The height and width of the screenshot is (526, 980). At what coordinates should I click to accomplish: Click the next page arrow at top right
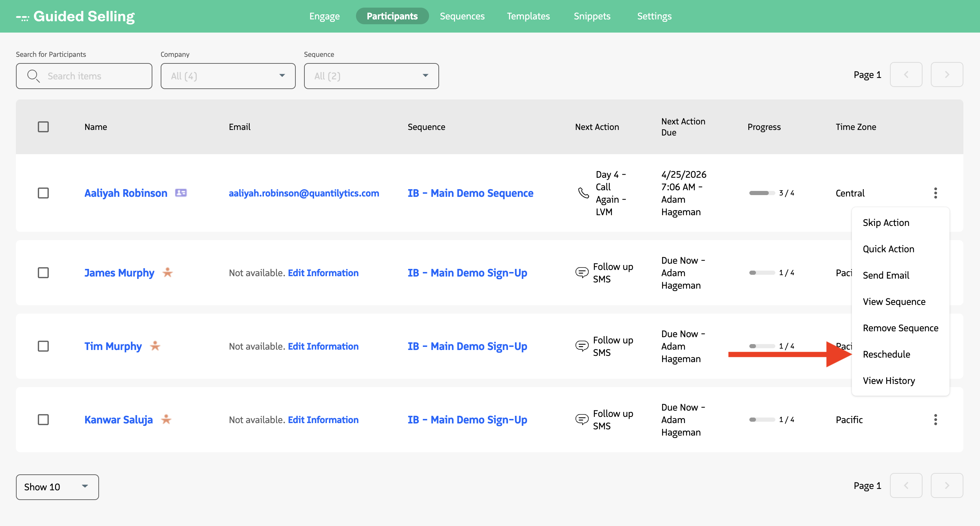tap(947, 74)
